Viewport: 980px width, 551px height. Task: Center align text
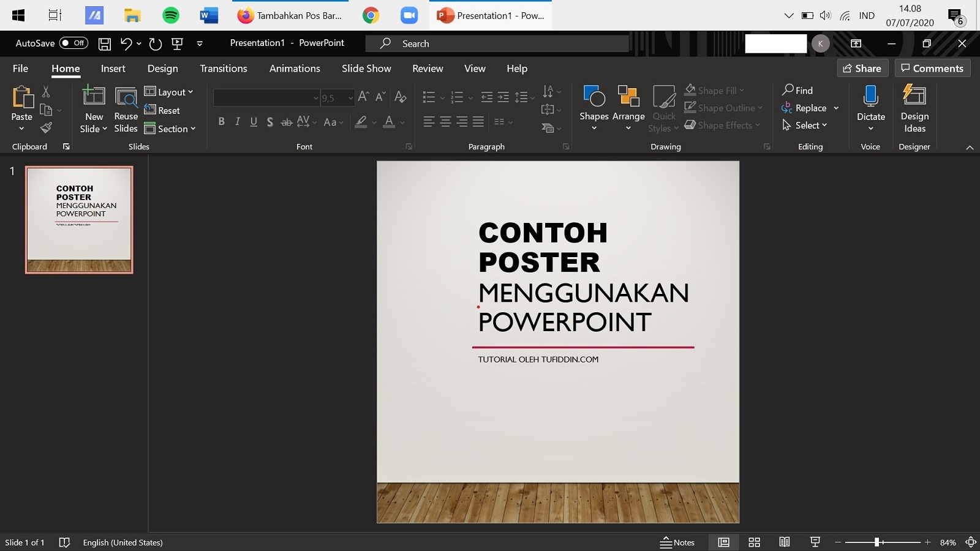pyautogui.click(x=445, y=122)
